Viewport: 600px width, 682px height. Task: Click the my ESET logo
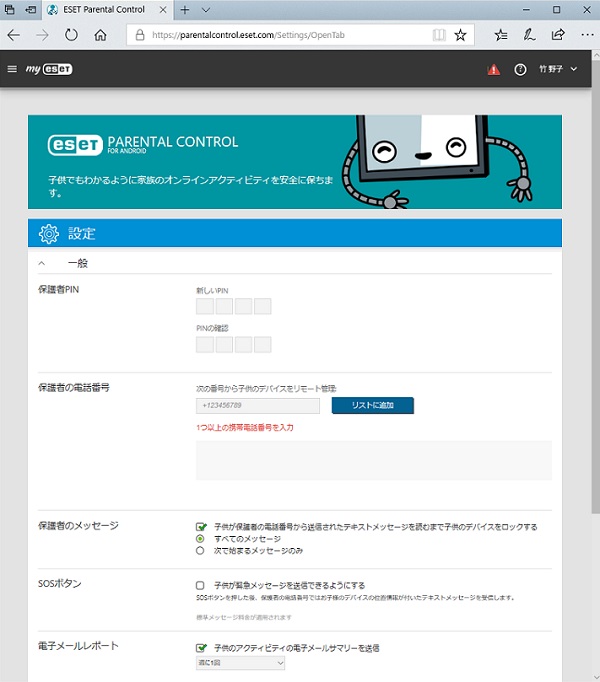49,69
